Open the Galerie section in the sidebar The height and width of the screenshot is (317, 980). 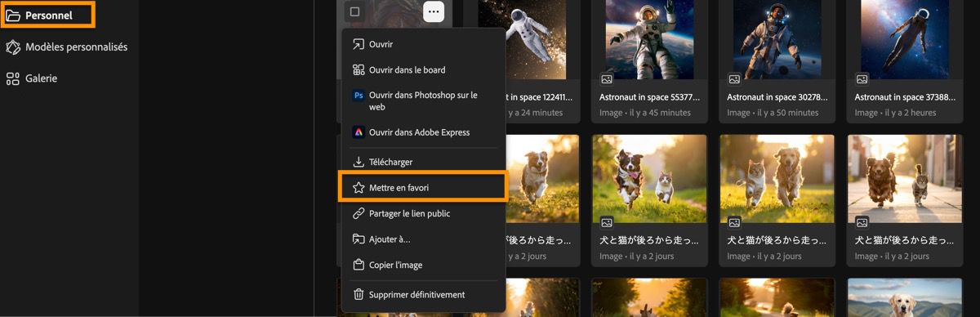click(33, 78)
